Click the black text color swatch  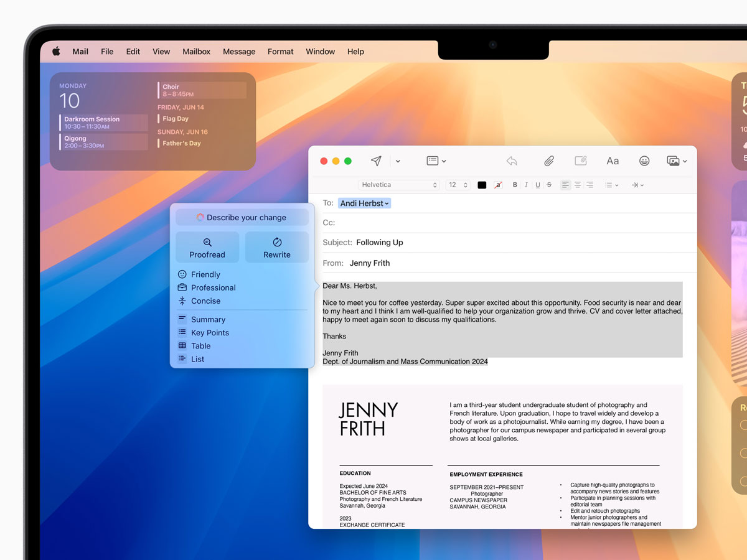[x=482, y=185]
